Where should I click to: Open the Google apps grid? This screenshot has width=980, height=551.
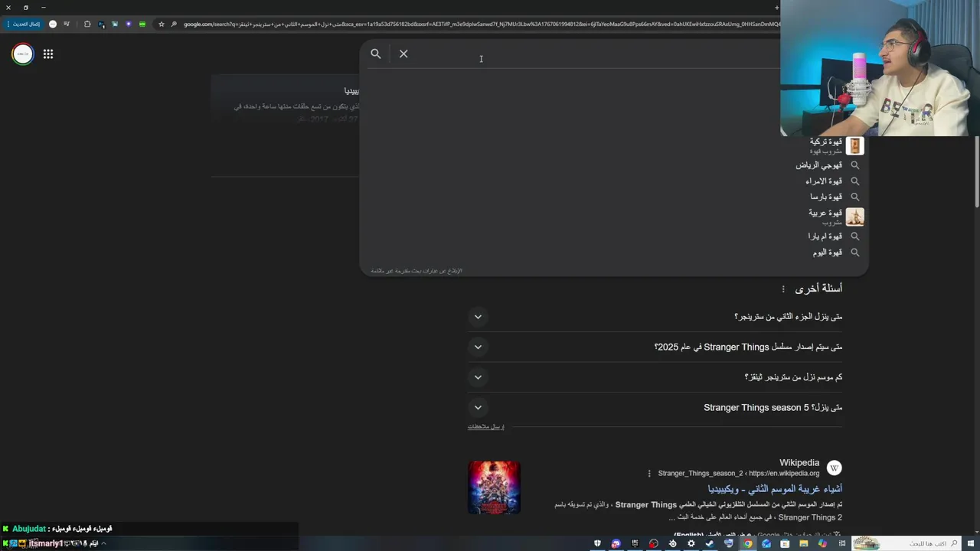click(x=48, y=54)
